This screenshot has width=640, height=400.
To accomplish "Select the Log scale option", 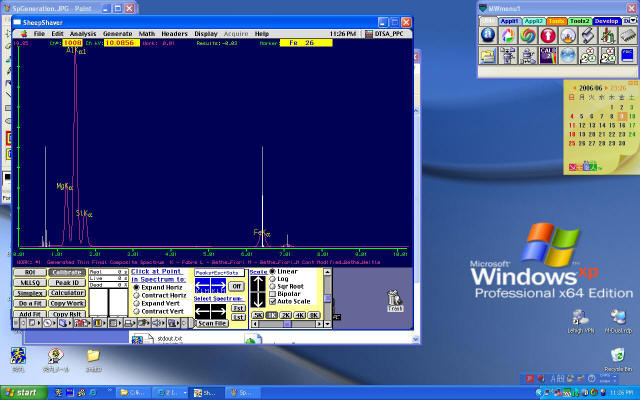I will click(x=273, y=280).
